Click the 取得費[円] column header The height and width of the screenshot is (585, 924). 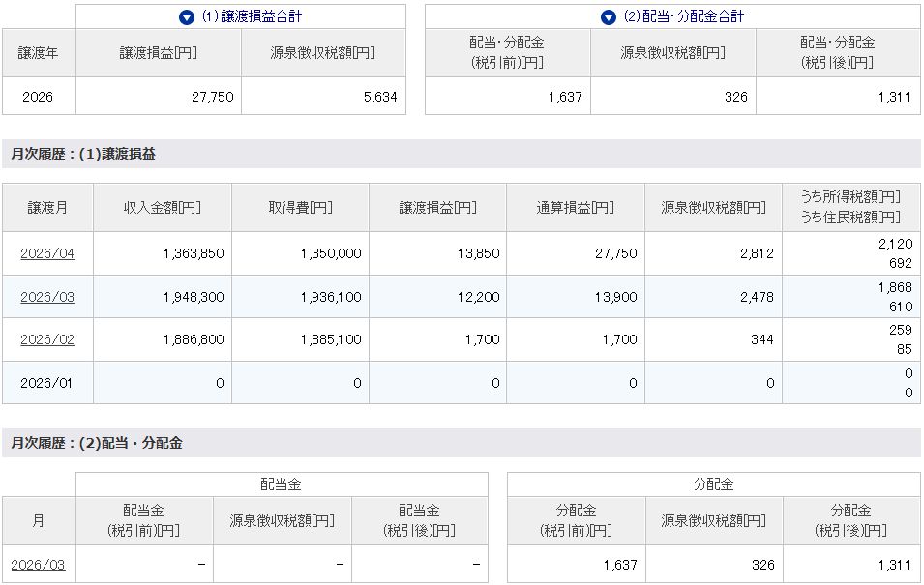point(300,208)
